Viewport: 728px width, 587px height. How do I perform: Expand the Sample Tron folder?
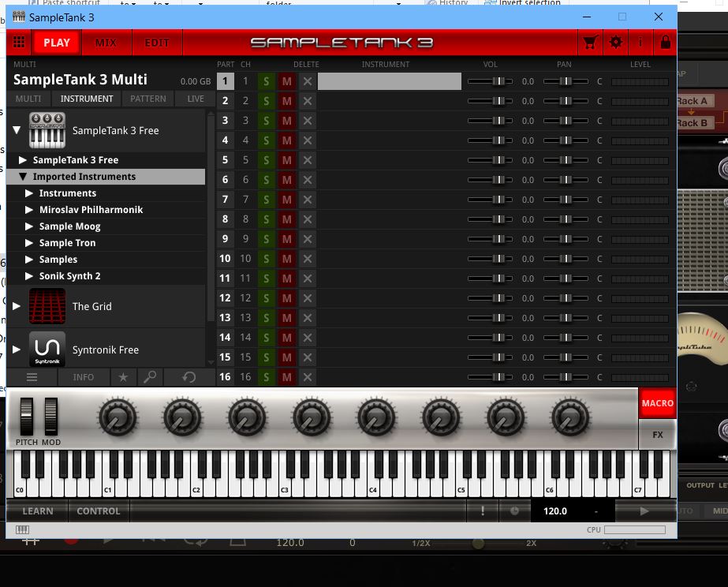[28, 243]
